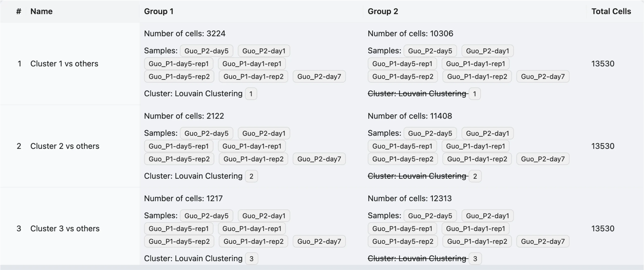Click the horizontal scrollbar below the table
Image resolution: width=644 pixels, height=270 pixels.
322,268
